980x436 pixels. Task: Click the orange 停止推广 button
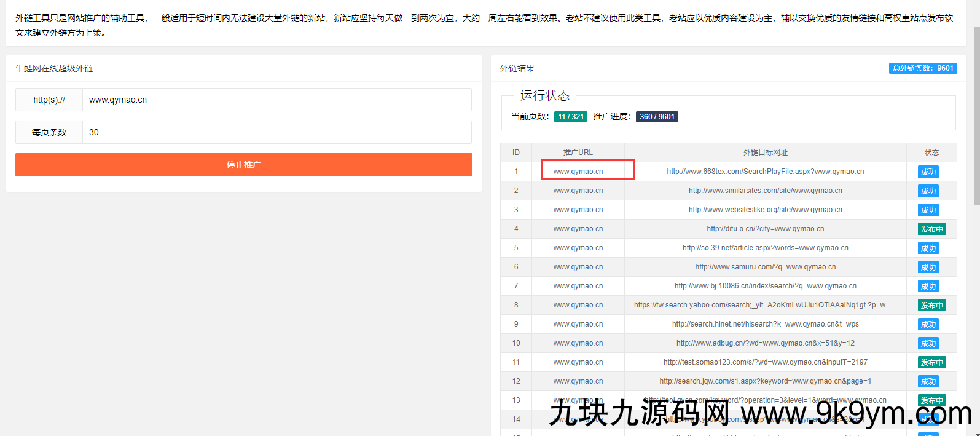243,165
